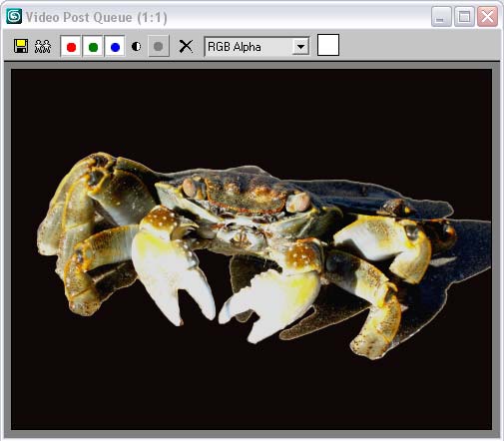
Task: Display the alpha channel half-circle icon
Action: point(136,46)
